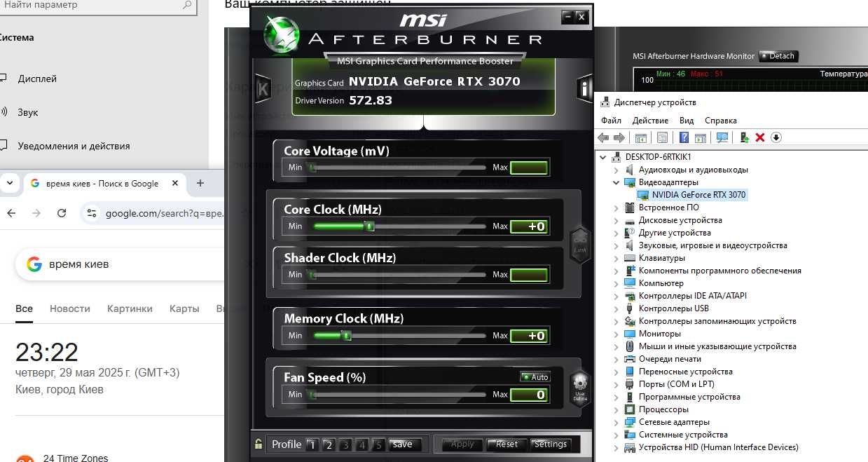This screenshot has height=462, width=868.
Task: Open Звук in Windows Settings sidebar
Action: click(x=28, y=112)
